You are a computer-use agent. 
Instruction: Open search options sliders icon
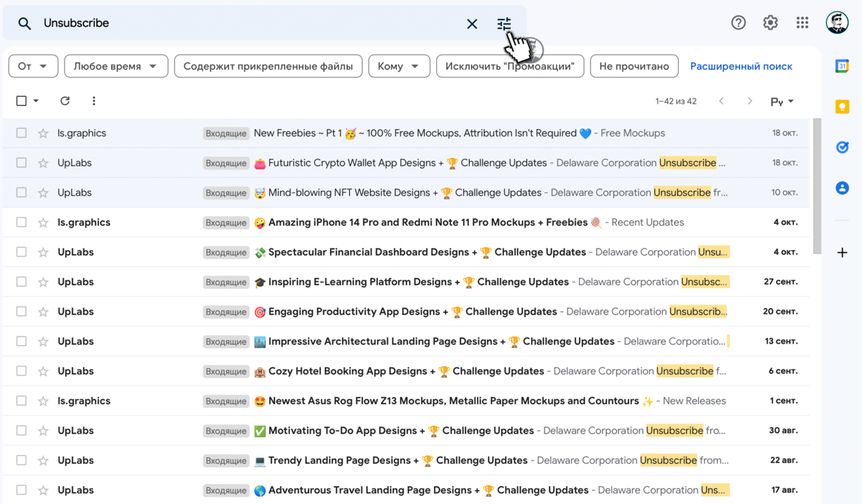[x=504, y=24]
